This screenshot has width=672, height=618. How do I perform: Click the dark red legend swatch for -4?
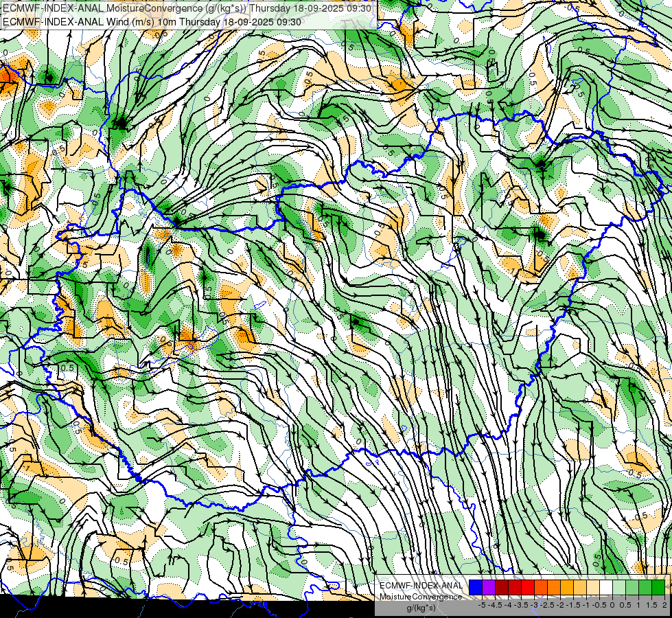coord(502,587)
